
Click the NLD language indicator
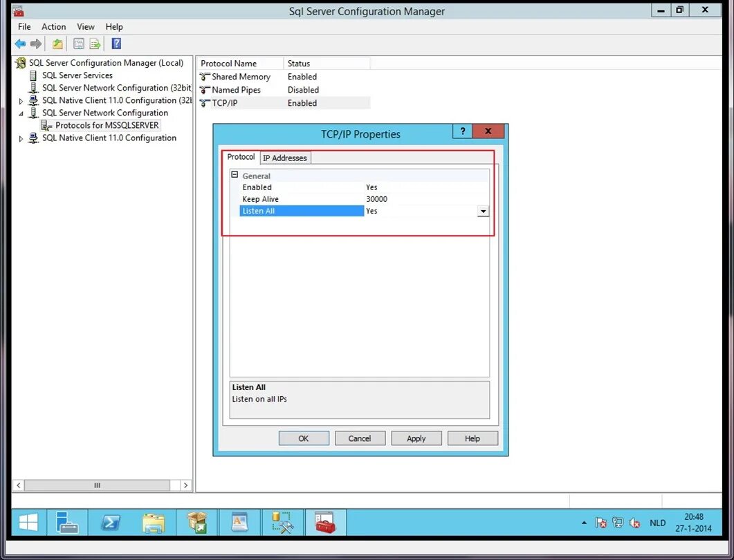click(x=657, y=523)
